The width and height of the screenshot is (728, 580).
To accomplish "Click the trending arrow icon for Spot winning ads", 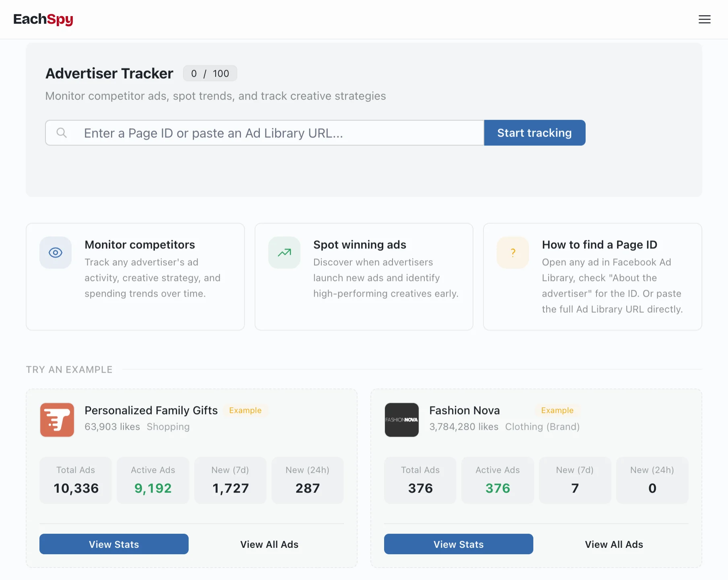I will pyautogui.click(x=284, y=252).
